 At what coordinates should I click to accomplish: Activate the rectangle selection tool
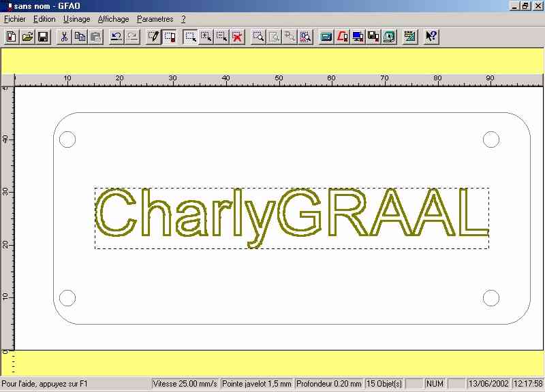coord(191,37)
